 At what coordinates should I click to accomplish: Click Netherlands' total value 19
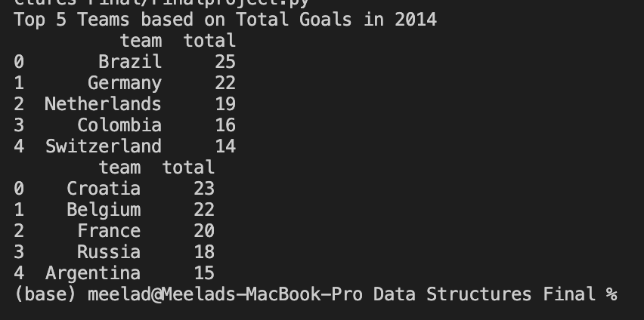point(224,103)
